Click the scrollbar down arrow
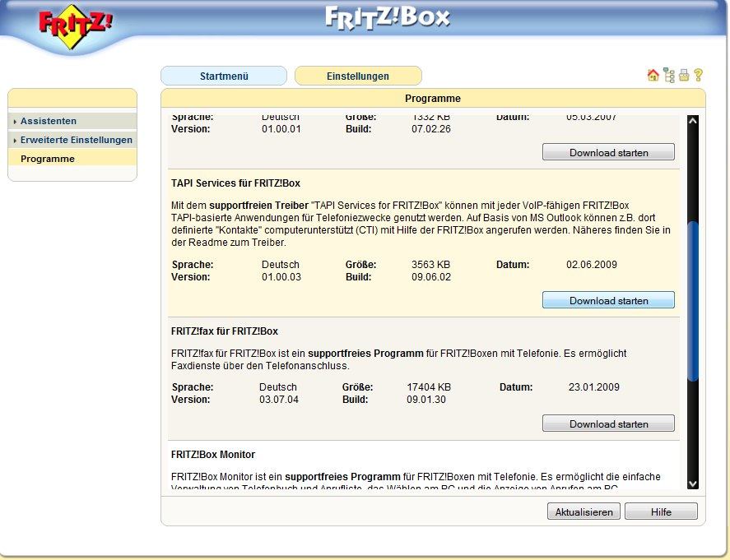 [x=692, y=484]
